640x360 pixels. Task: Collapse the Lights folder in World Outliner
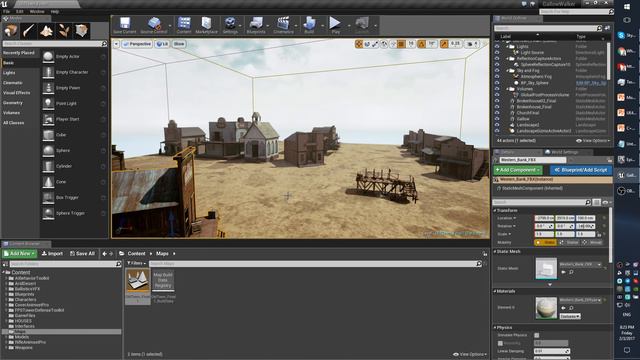[508, 47]
